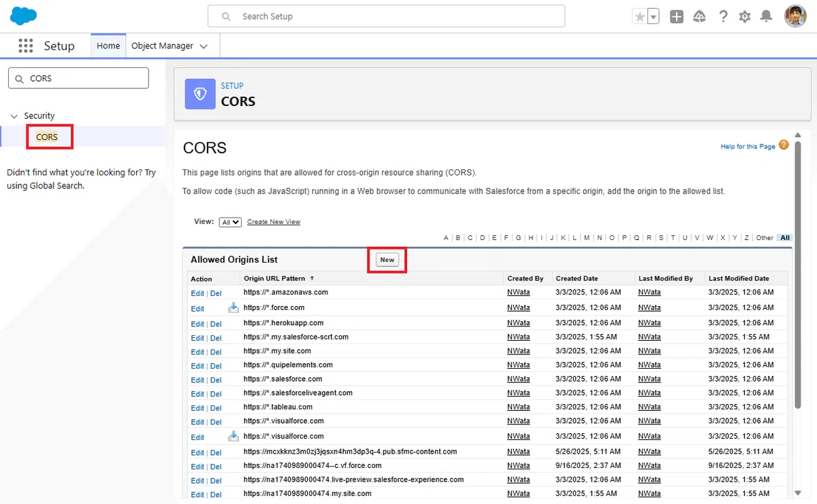Filter list by letter A
The width and height of the screenshot is (817, 504).
pyautogui.click(x=446, y=237)
